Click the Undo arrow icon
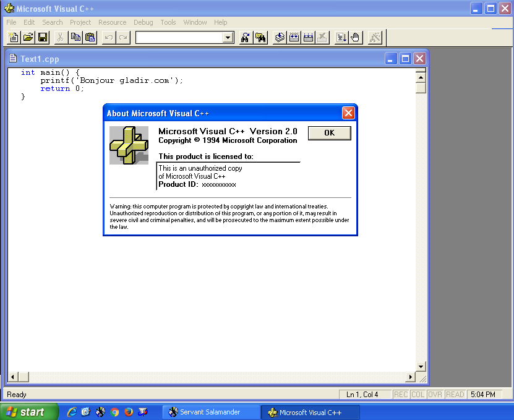 click(x=109, y=37)
